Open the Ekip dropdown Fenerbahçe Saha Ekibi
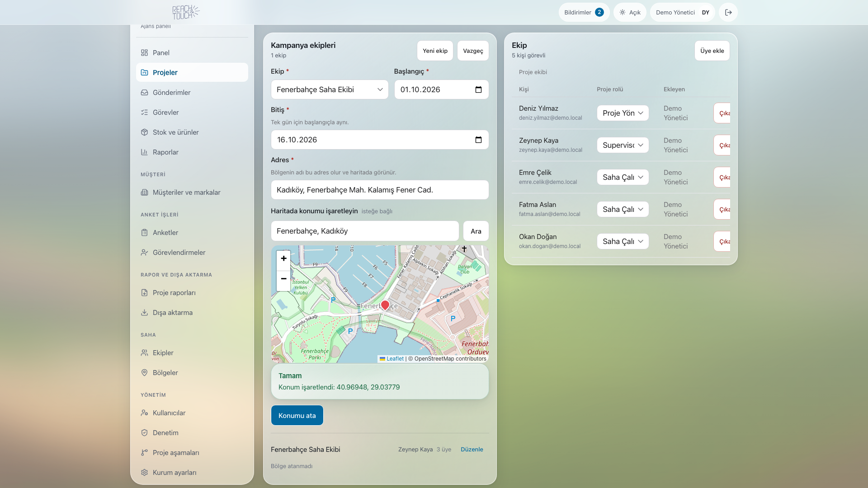This screenshot has height=488, width=868. 330,89
